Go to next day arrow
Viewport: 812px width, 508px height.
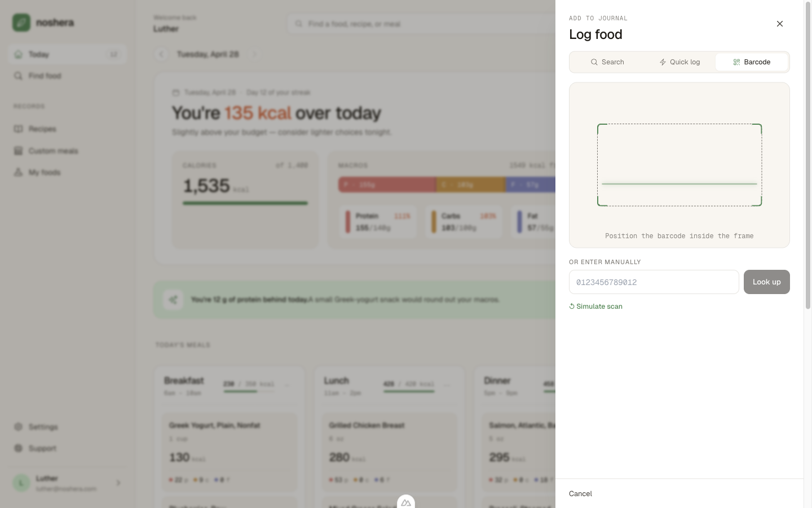(x=254, y=54)
